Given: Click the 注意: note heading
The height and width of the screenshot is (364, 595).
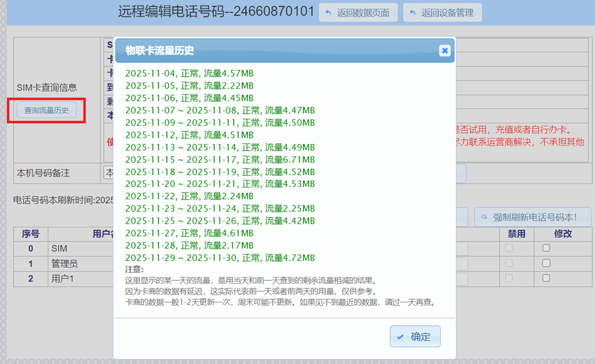Looking at the screenshot, I should tap(134, 269).
